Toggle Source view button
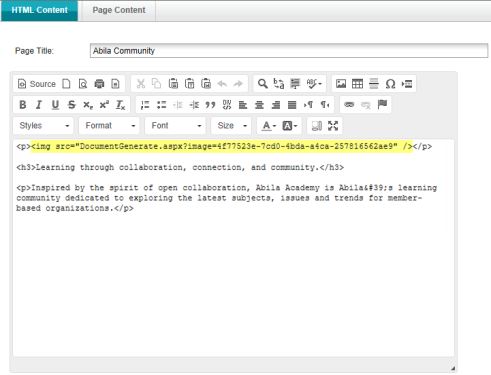 coord(37,84)
